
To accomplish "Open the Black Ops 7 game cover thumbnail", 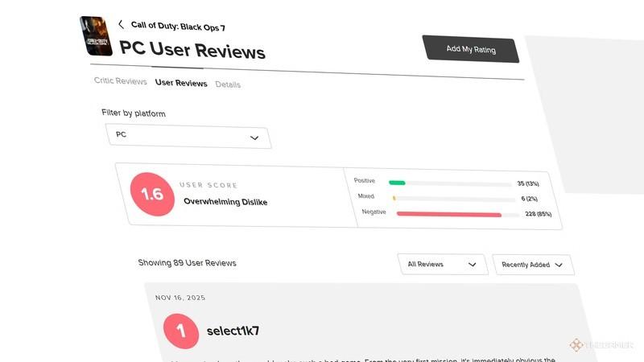I will click(x=96, y=36).
